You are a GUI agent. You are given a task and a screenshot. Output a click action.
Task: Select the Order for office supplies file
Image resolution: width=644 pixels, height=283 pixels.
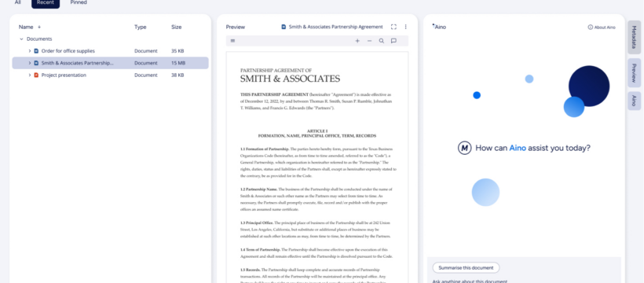point(110,51)
